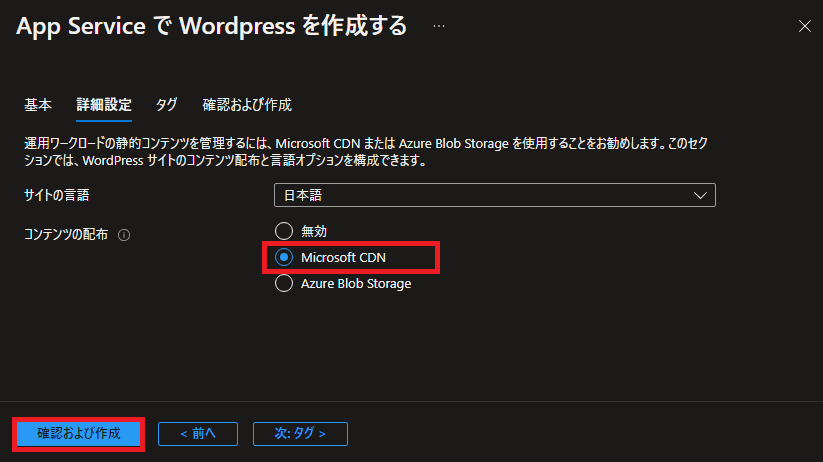Open the 確認および作成 tab
The image size is (823, 462).
pyautogui.click(x=247, y=105)
